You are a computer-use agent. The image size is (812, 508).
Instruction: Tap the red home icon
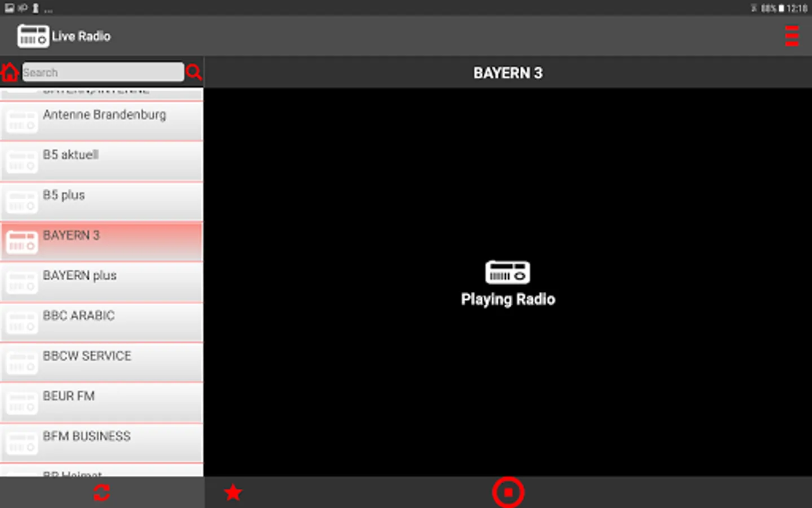coord(10,72)
